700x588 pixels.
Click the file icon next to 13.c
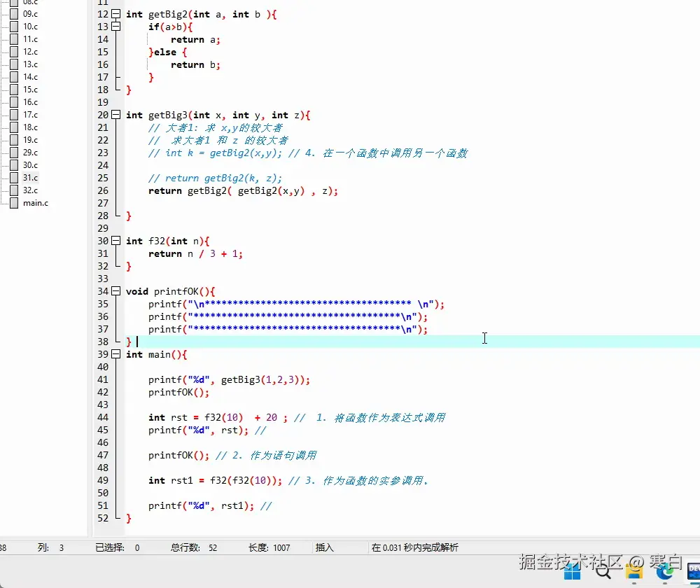click(14, 64)
